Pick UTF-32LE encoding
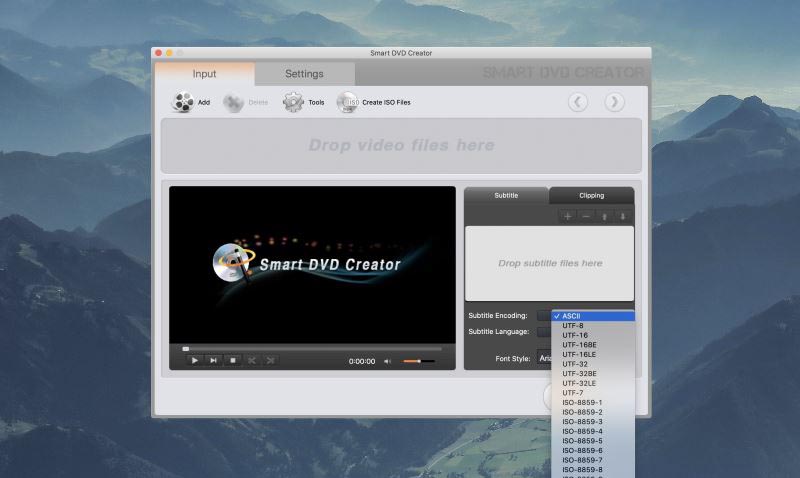800x478 pixels. tap(593, 383)
